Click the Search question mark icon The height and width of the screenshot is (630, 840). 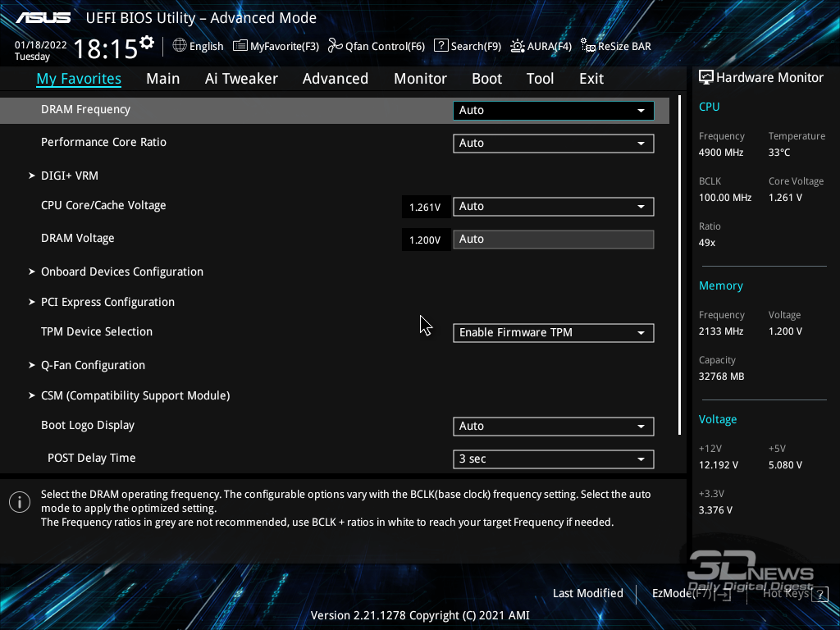[441, 46]
